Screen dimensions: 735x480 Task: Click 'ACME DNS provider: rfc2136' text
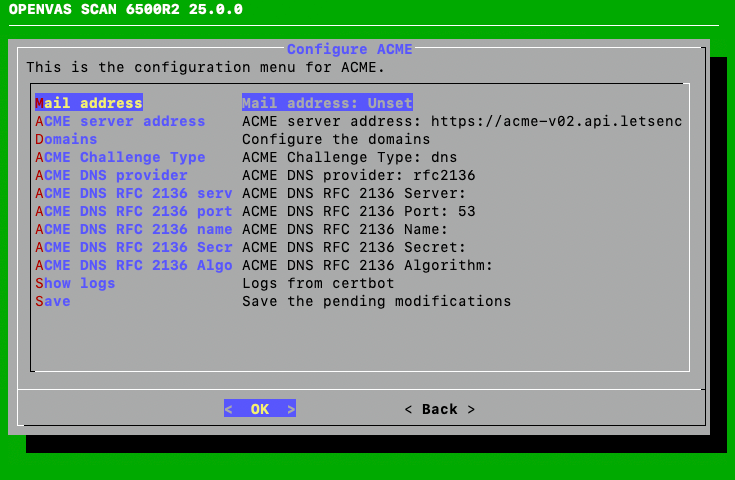point(359,175)
